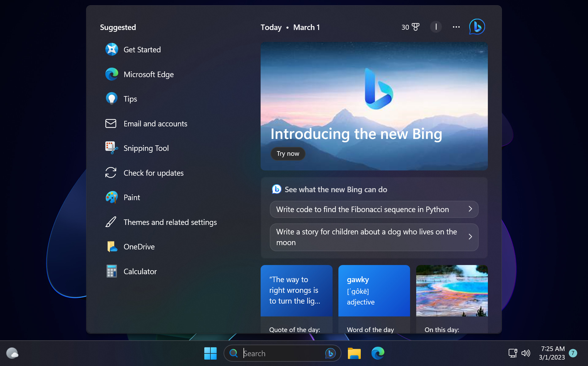Click into the taskbar Search input field
This screenshot has height=366, width=588.
pyautogui.click(x=282, y=353)
